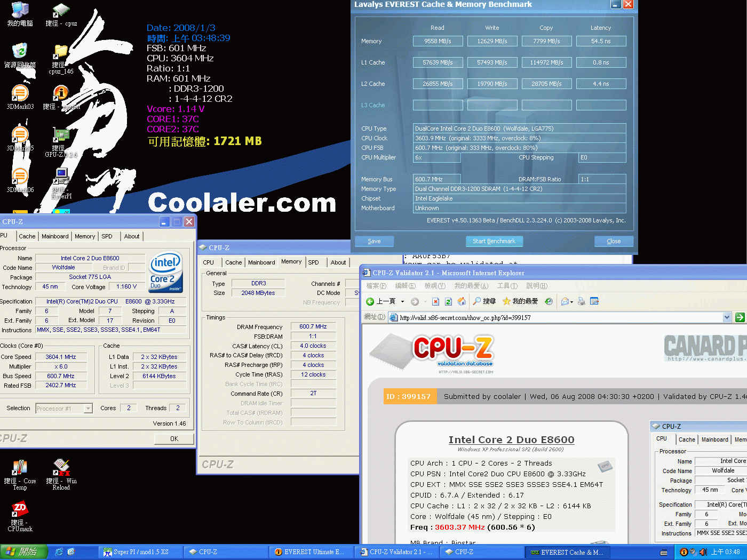
Task: Open the SPD tab in middle CPU-Z memory window
Action: pyautogui.click(x=314, y=262)
